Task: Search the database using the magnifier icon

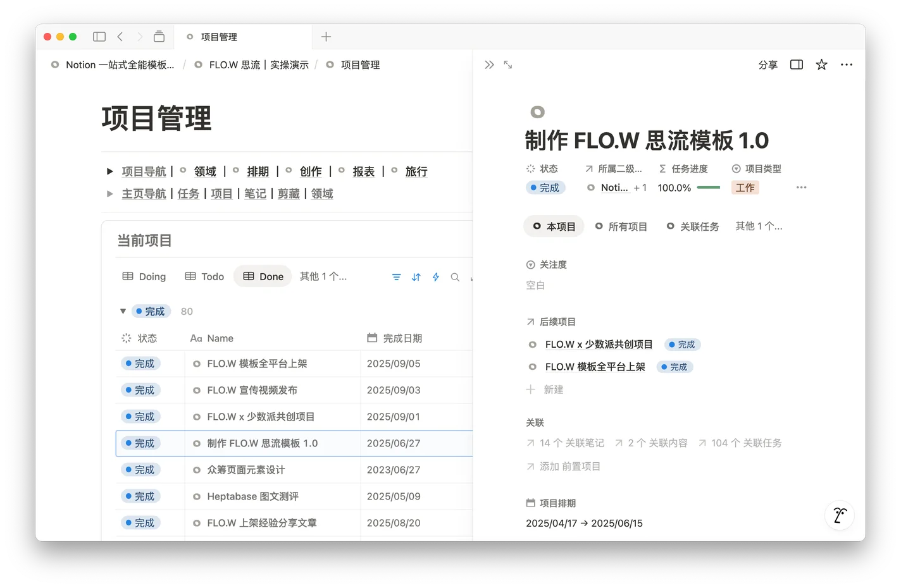Action: tap(455, 277)
